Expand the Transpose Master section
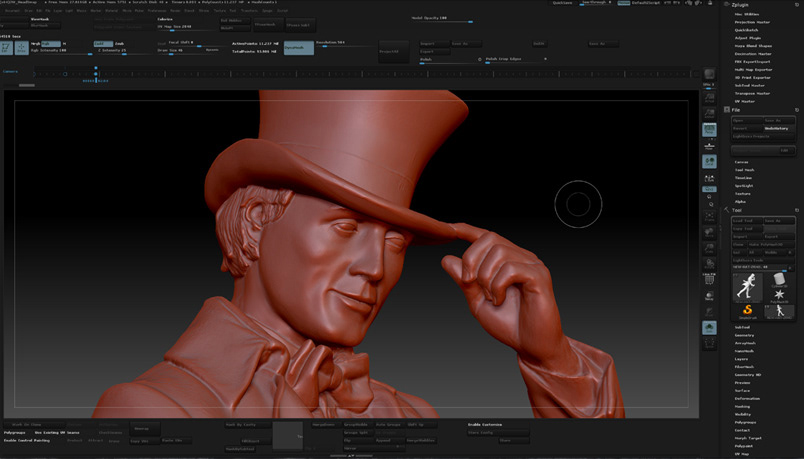Viewport: 804px width, 459px height. coord(752,93)
